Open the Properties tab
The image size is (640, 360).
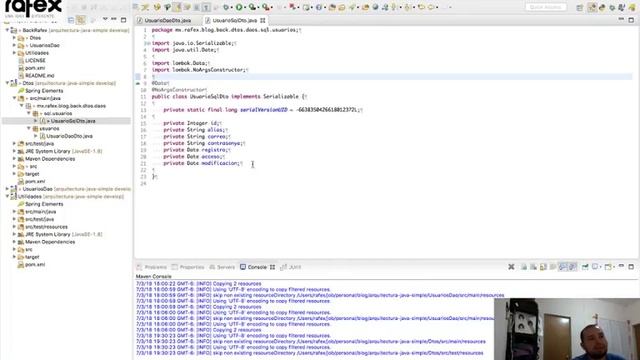188,267
